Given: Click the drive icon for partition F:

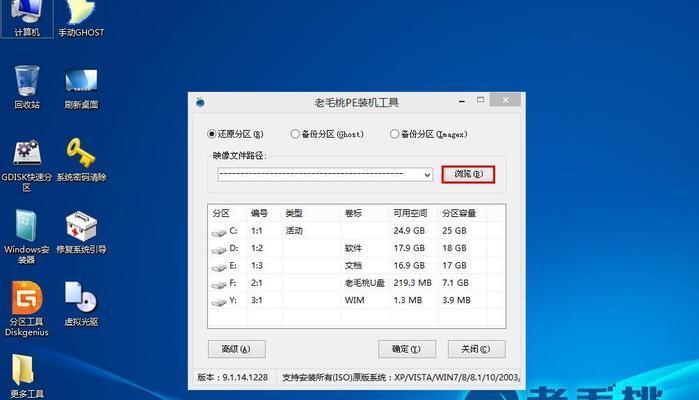Looking at the screenshot, I should (x=219, y=284).
